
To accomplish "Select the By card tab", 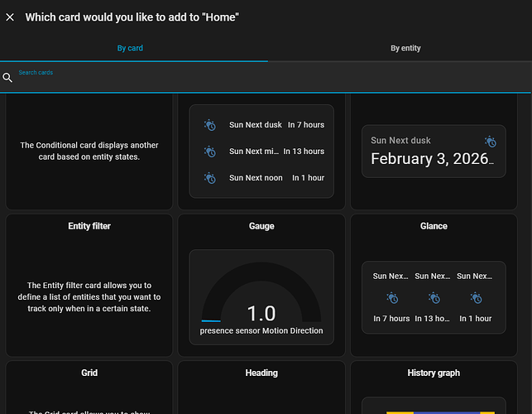I will (130, 48).
